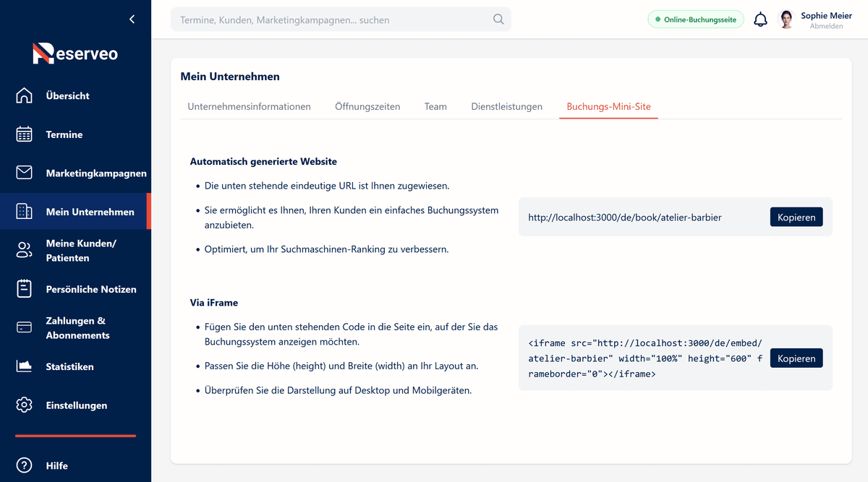This screenshot has width=868, height=482.
Task: Click the Marketingkampagnen envelope icon
Action: tap(24, 173)
